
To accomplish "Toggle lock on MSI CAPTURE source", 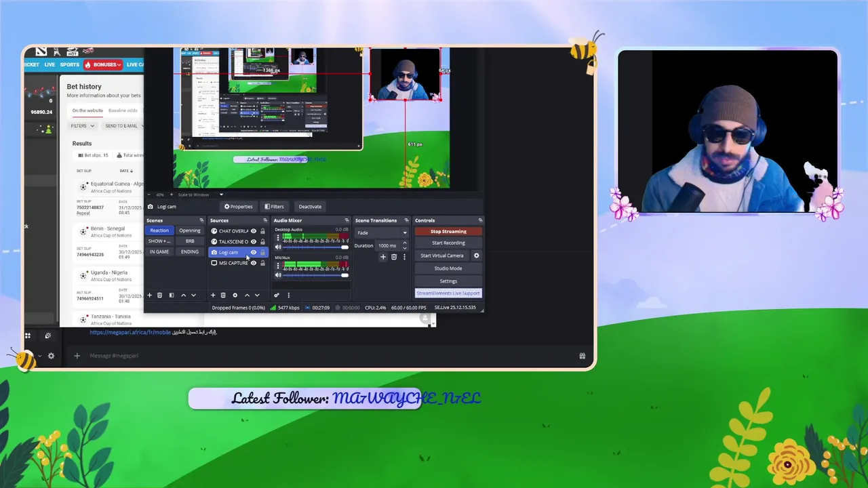I will (x=262, y=263).
